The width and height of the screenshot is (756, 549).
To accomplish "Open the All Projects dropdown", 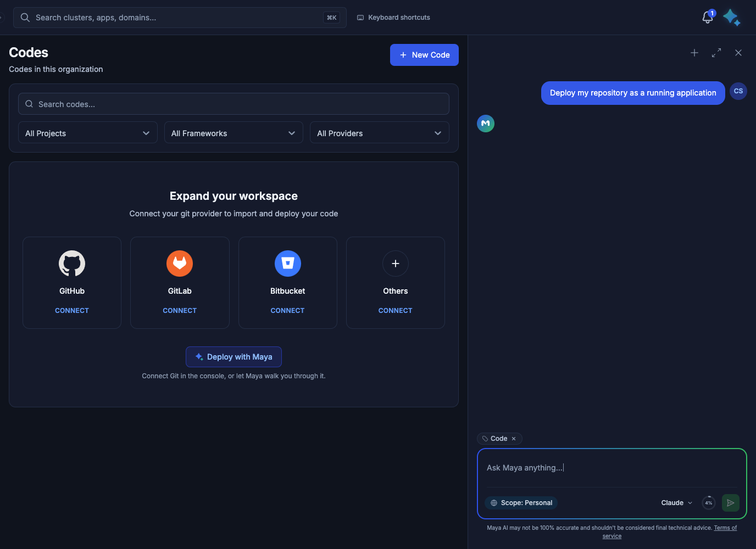I will pos(88,133).
